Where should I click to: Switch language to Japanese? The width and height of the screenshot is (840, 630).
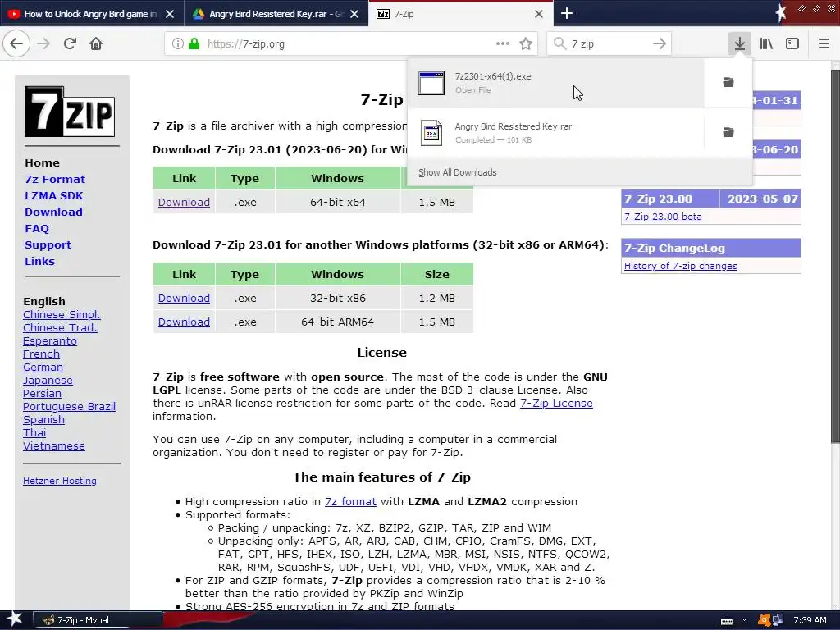48,381
